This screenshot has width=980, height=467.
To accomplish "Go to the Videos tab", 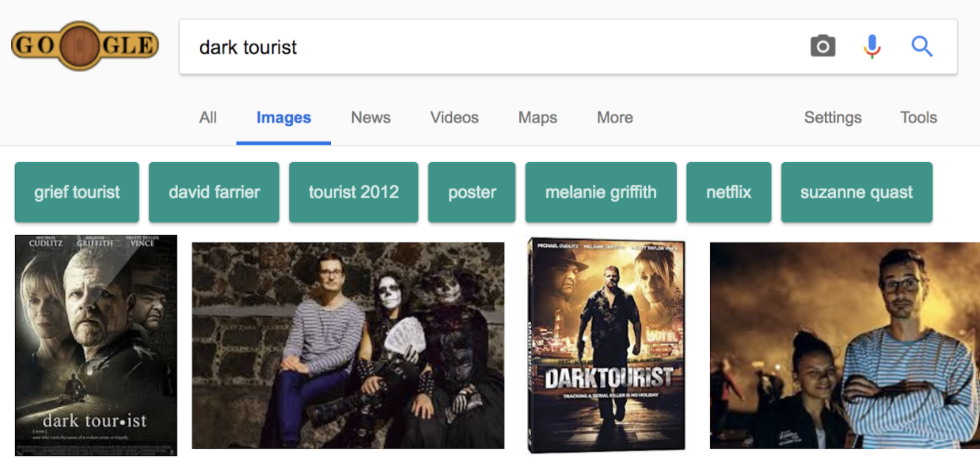I will (454, 118).
